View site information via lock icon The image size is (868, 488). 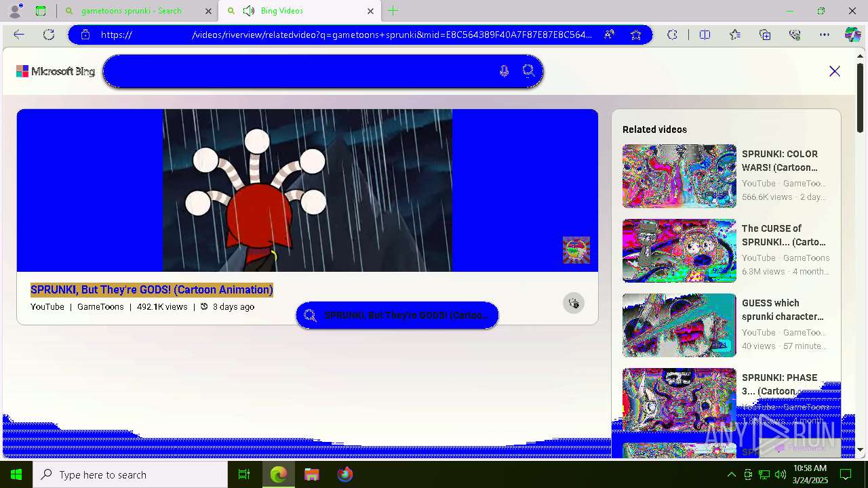pos(85,35)
